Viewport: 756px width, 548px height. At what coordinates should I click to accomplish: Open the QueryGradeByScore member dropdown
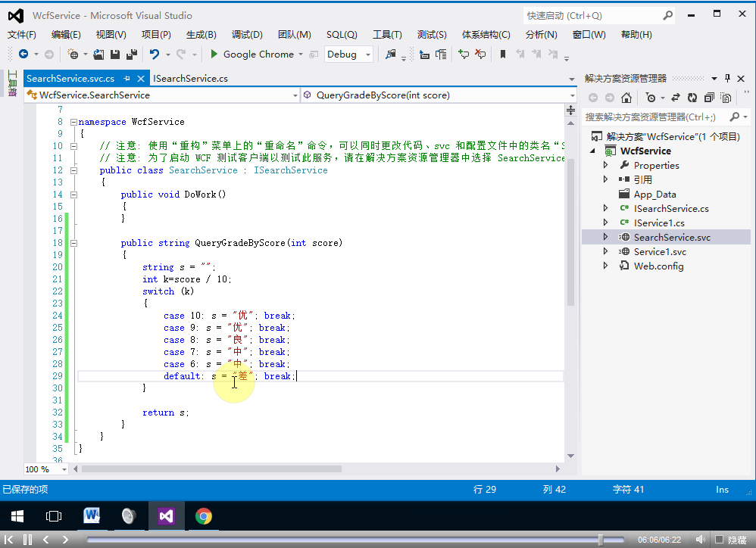573,95
